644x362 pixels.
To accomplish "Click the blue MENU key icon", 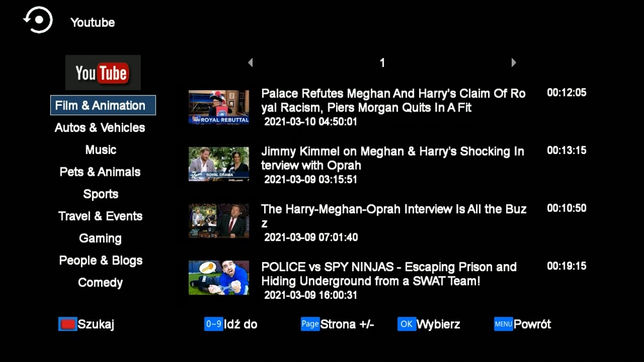I will tap(503, 324).
